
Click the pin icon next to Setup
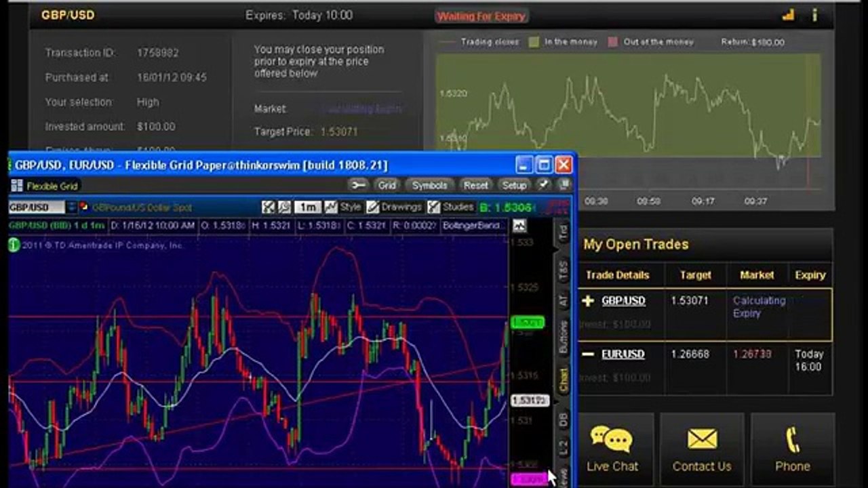coord(544,185)
